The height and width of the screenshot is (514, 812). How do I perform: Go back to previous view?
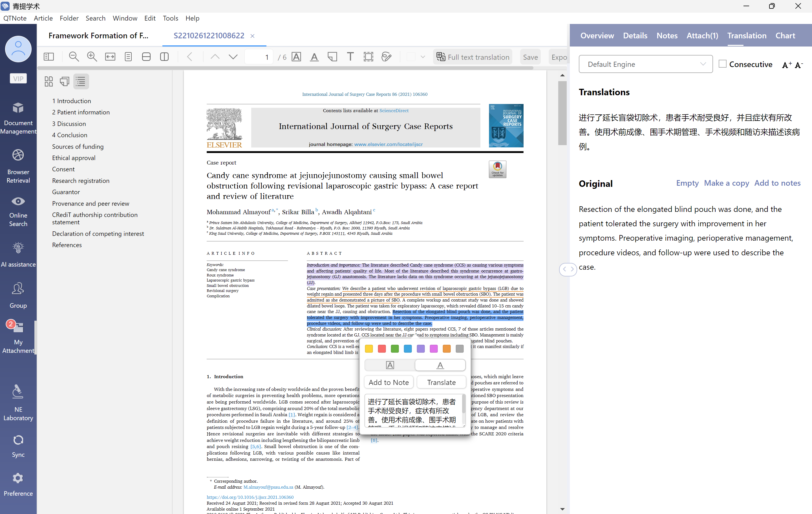189,57
